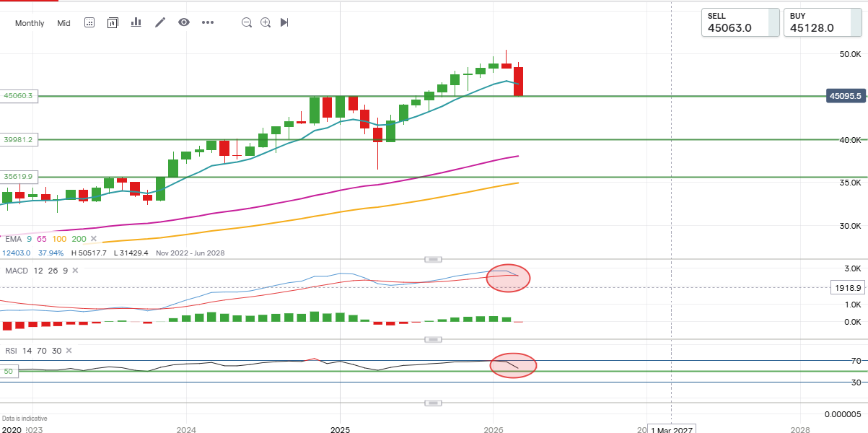Open the Monthly timeframe dropdown
The image size is (868, 433).
pos(30,23)
